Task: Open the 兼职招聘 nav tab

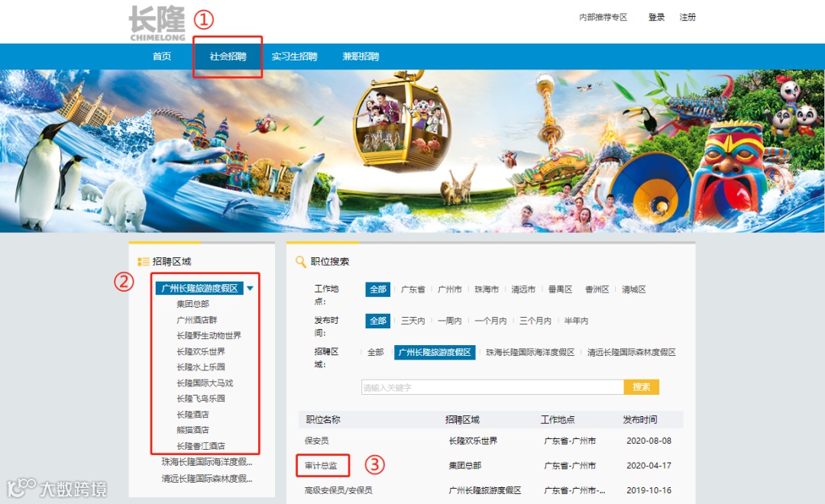Action: (x=361, y=57)
